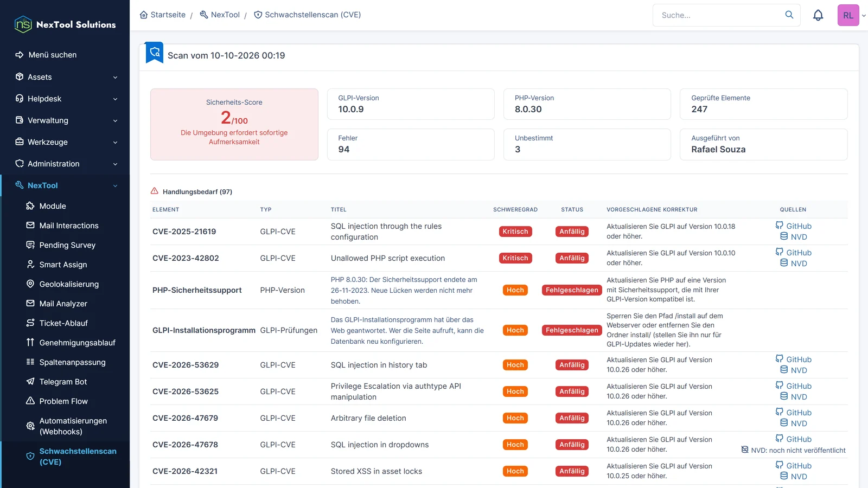Click the Smart Assign person icon
This screenshot has width=868, height=488.
tap(30, 265)
